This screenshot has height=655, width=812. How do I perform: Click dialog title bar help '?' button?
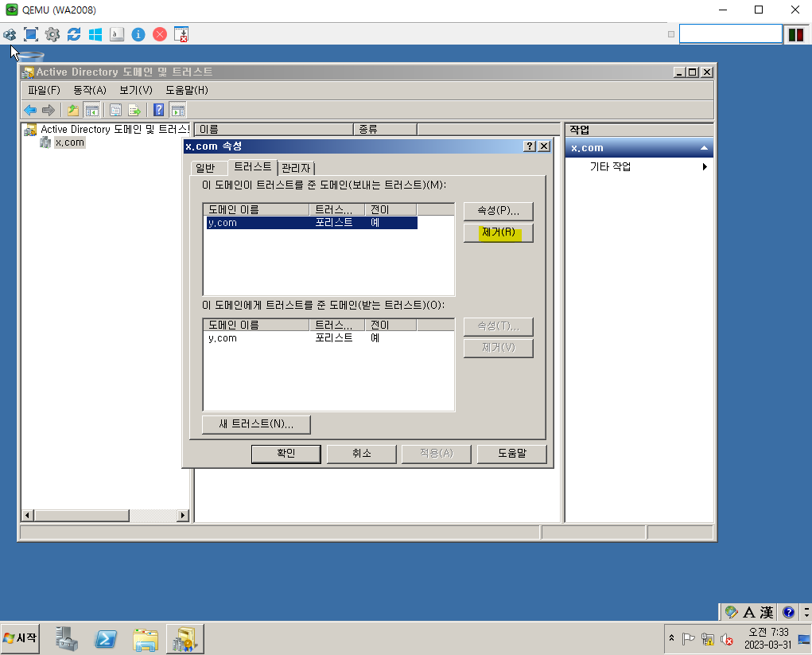pos(529,146)
